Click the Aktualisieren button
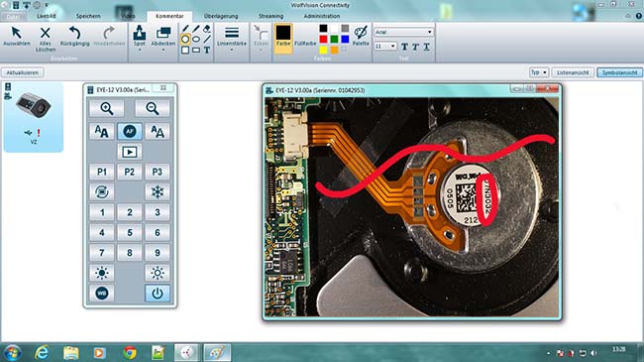Image resolution: width=644 pixels, height=362 pixels. point(23,72)
